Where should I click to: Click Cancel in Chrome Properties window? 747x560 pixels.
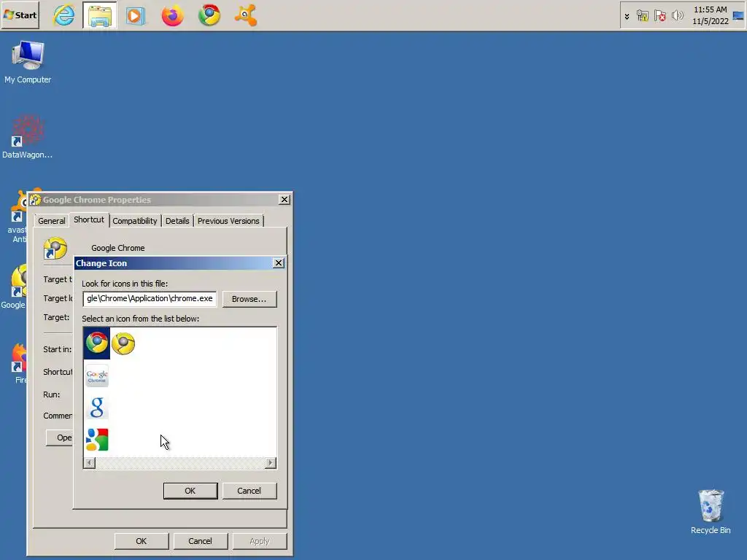(200, 542)
